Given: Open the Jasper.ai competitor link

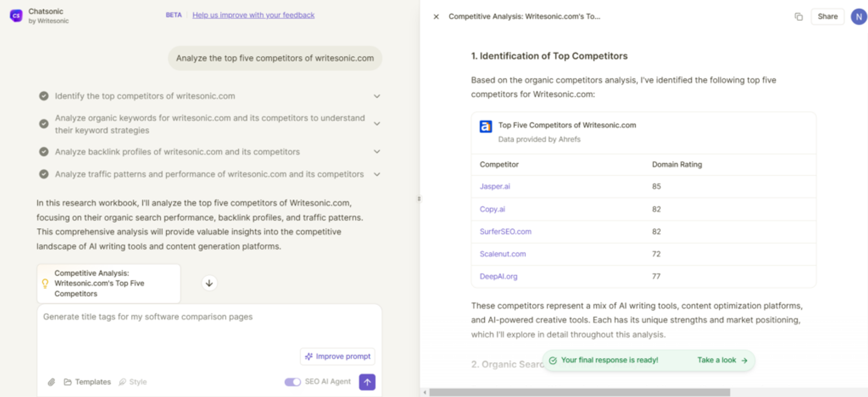Looking at the screenshot, I should [495, 186].
